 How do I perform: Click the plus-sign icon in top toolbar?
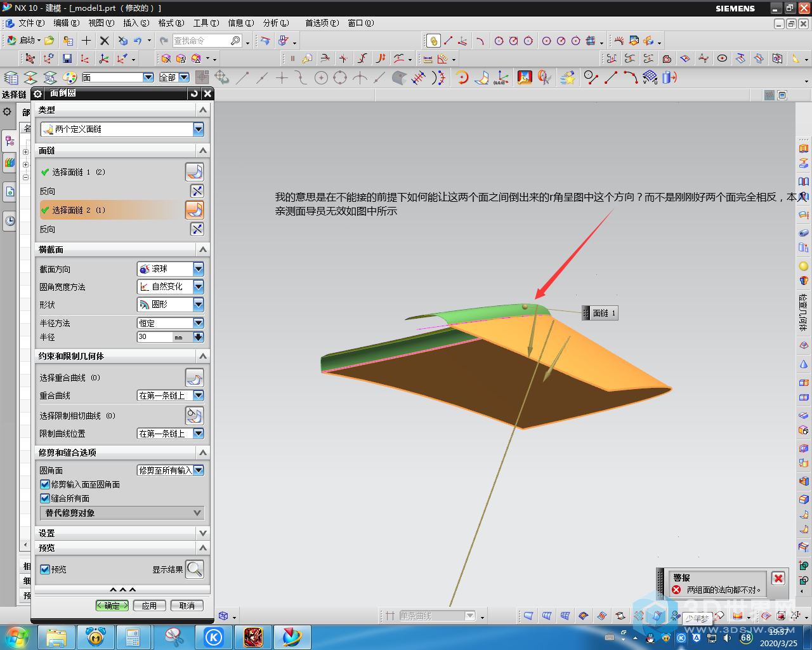pos(86,41)
